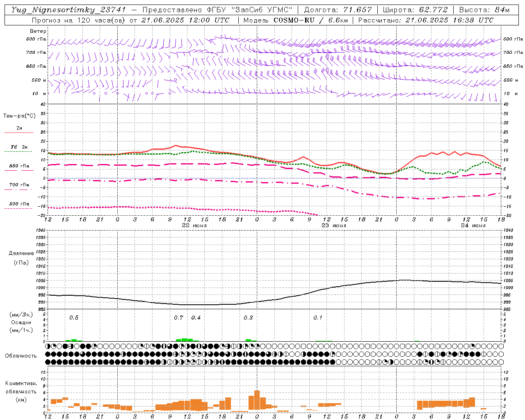525x420 pixels.
Task: Click the Рассчитано: 21.06.2025 16:38 UTC text
Action: (x=426, y=20)
